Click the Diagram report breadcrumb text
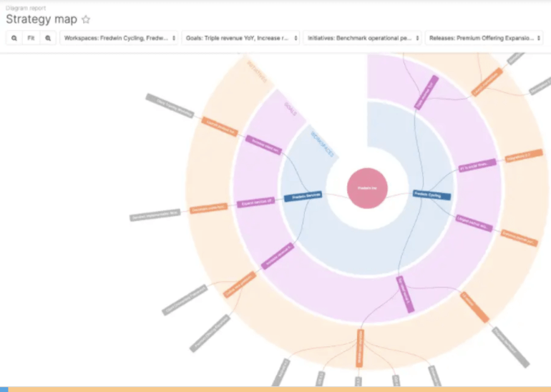Screen dimensions: 551x392 coord(26,8)
